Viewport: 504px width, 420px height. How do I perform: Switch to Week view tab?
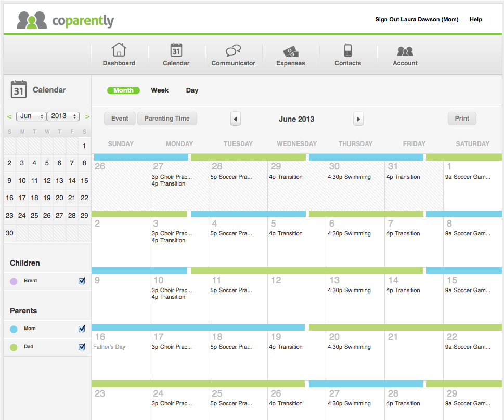160,90
